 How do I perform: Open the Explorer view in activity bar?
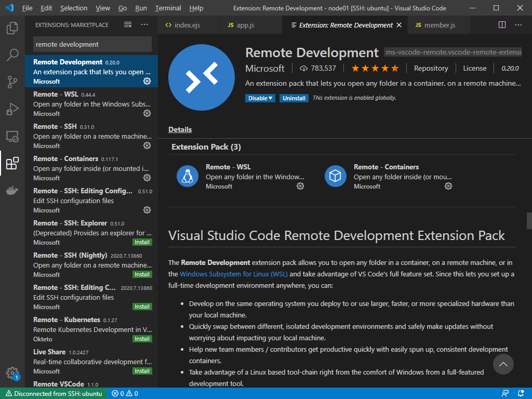pyautogui.click(x=12, y=28)
